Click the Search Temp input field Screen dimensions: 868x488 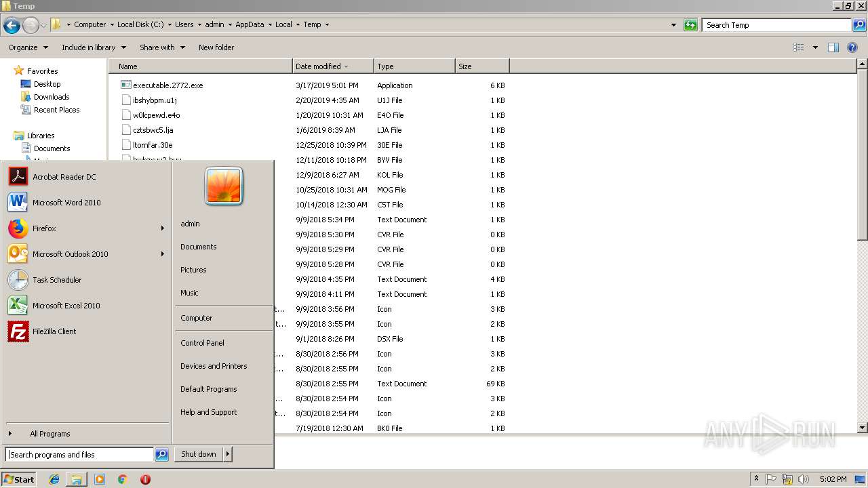point(777,25)
